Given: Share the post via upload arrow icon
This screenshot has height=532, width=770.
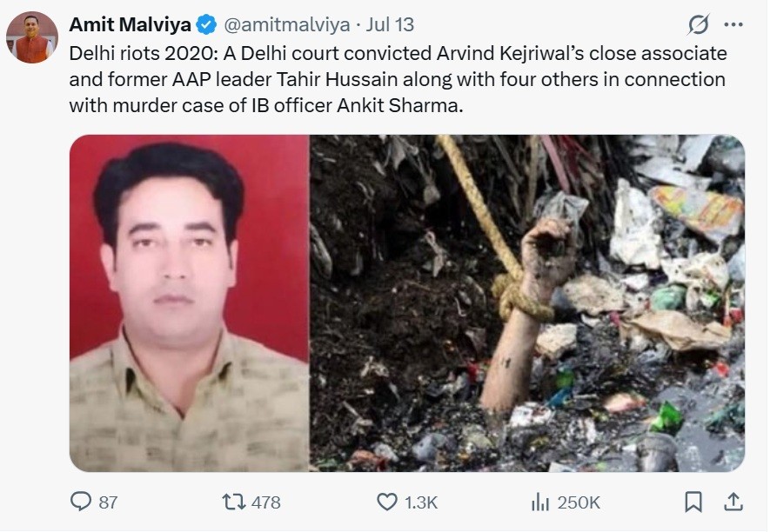Looking at the screenshot, I should [x=733, y=502].
